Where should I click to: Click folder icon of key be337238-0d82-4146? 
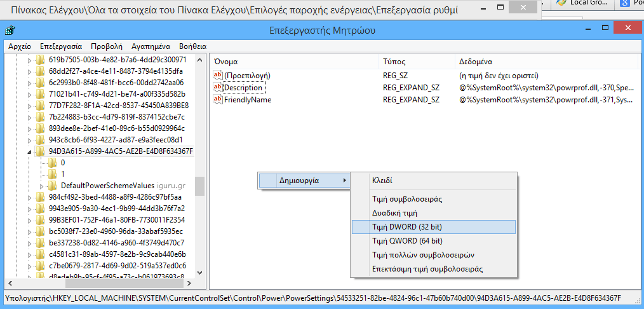coord(40,244)
